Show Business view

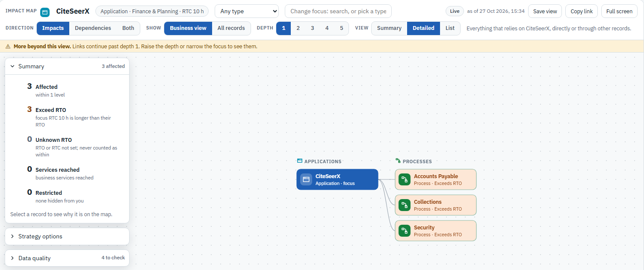[188, 28]
